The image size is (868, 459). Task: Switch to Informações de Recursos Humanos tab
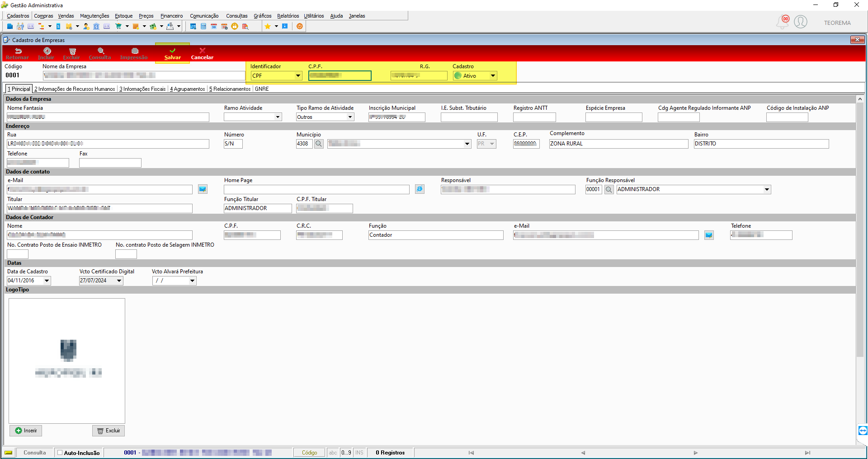pyautogui.click(x=75, y=89)
